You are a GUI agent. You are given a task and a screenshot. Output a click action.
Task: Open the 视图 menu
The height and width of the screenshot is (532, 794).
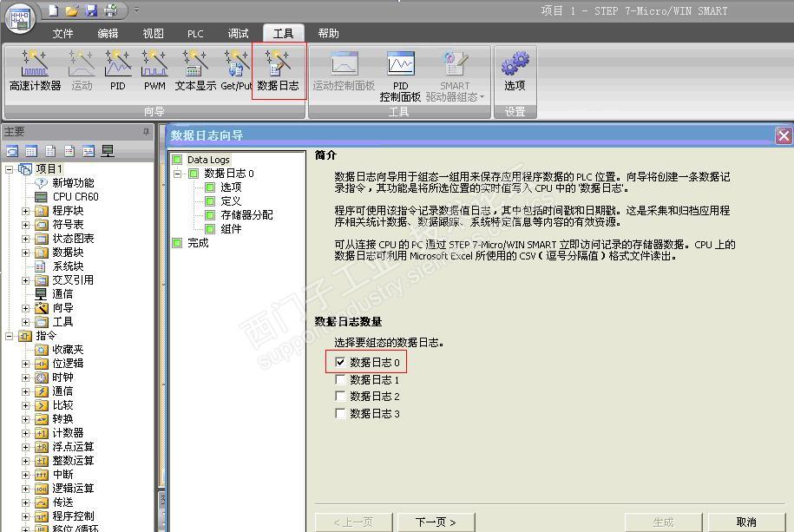pyautogui.click(x=153, y=34)
